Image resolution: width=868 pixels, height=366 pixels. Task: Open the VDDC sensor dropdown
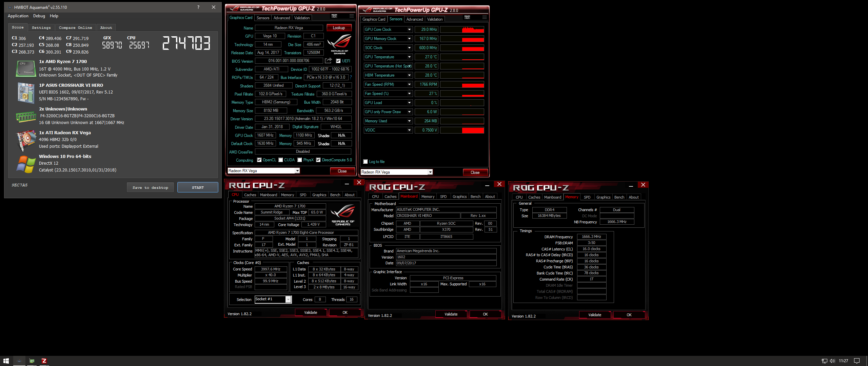(x=409, y=130)
